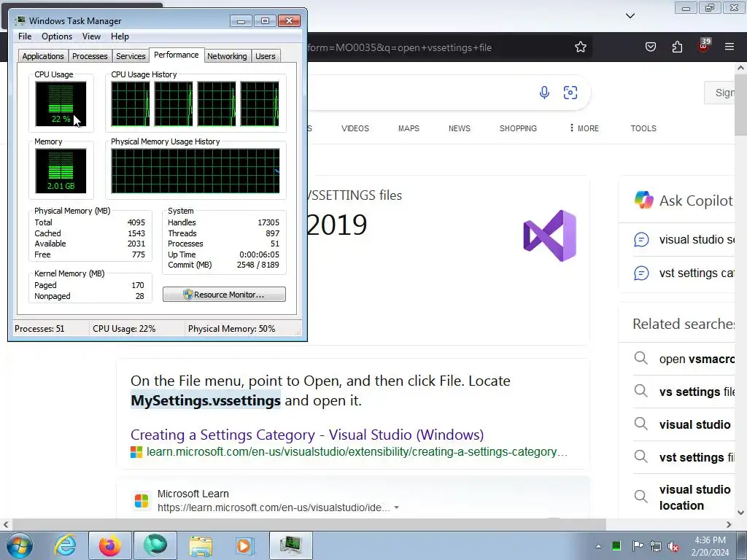Select the SHOPPING search tab
The image size is (747, 560).
pos(518,128)
